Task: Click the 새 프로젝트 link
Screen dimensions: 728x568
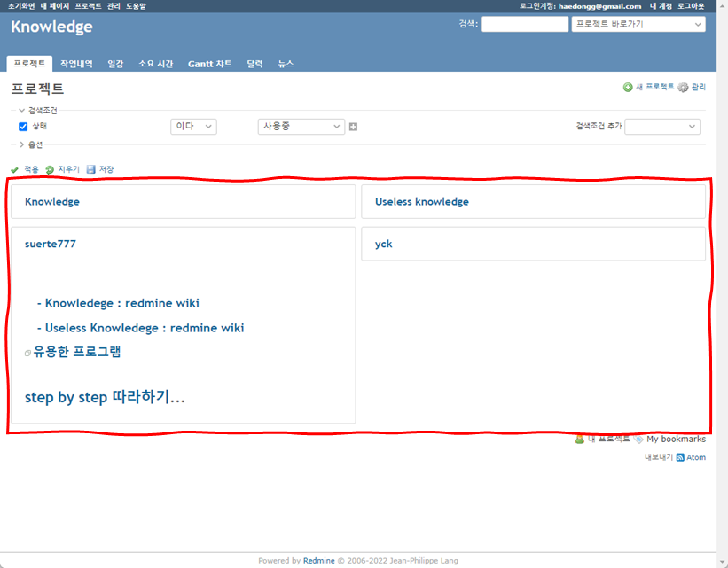Action: pyautogui.click(x=654, y=87)
